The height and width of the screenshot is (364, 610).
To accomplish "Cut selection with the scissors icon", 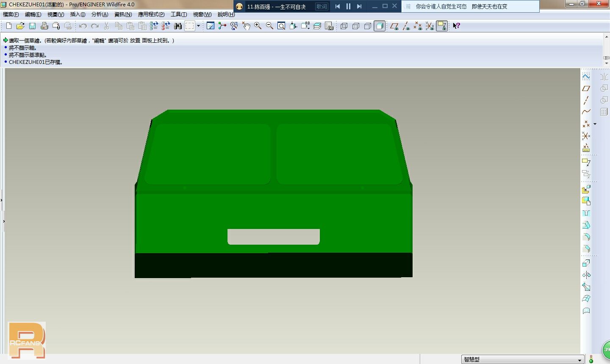I will [x=107, y=26].
